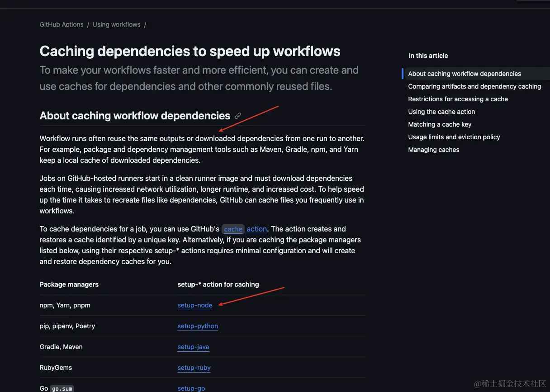Follow the inline 'cache' code link

click(x=233, y=229)
